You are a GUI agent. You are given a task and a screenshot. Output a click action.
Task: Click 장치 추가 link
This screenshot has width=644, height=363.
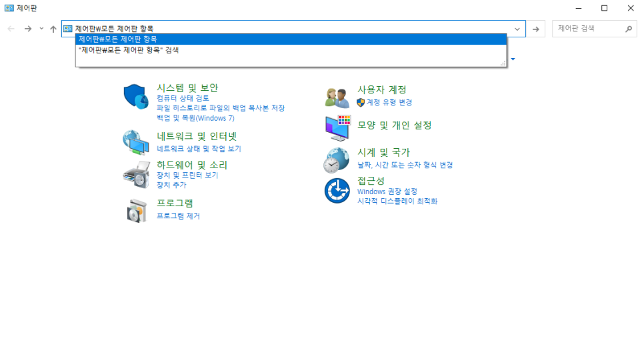(x=171, y=185)
